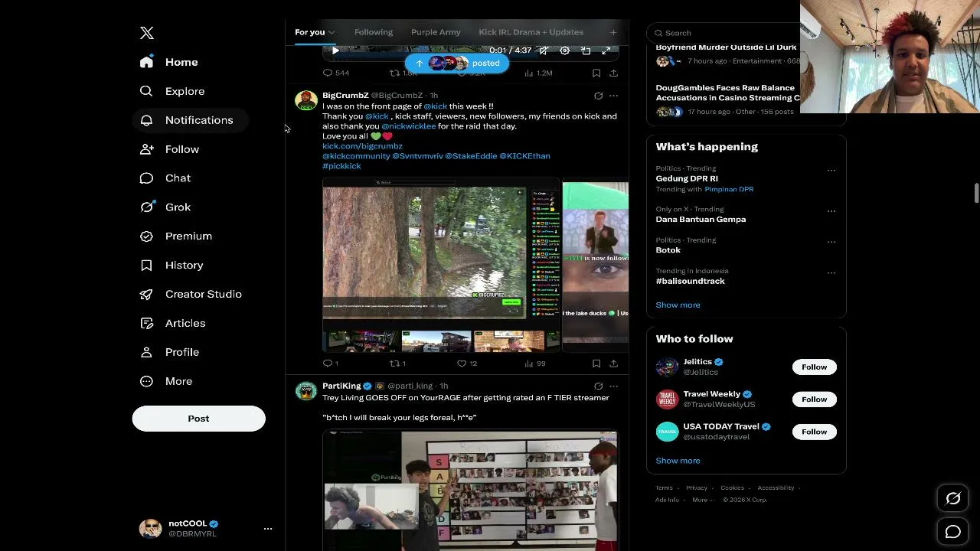Open the For you tab dropdown chevron
The height and width of the screenshot is (551, 980).
coord(332,32)
